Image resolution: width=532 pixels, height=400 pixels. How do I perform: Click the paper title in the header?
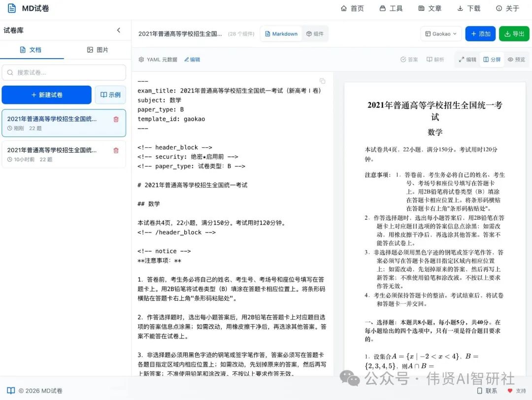(x=180, y=34)
